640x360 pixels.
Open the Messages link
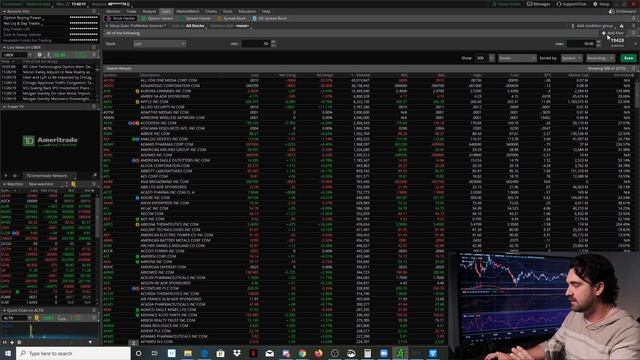(538, 4)
